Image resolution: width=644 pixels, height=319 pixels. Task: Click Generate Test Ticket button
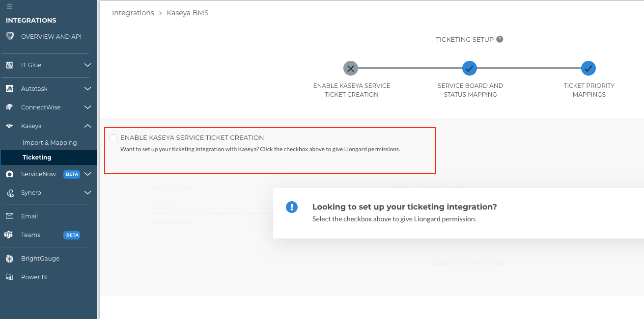point(469,264)
